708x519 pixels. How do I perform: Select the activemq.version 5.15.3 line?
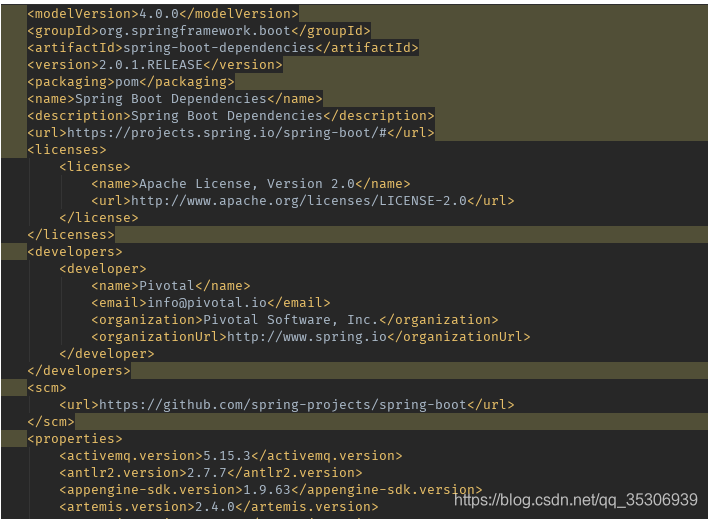(x=231, y=456)
